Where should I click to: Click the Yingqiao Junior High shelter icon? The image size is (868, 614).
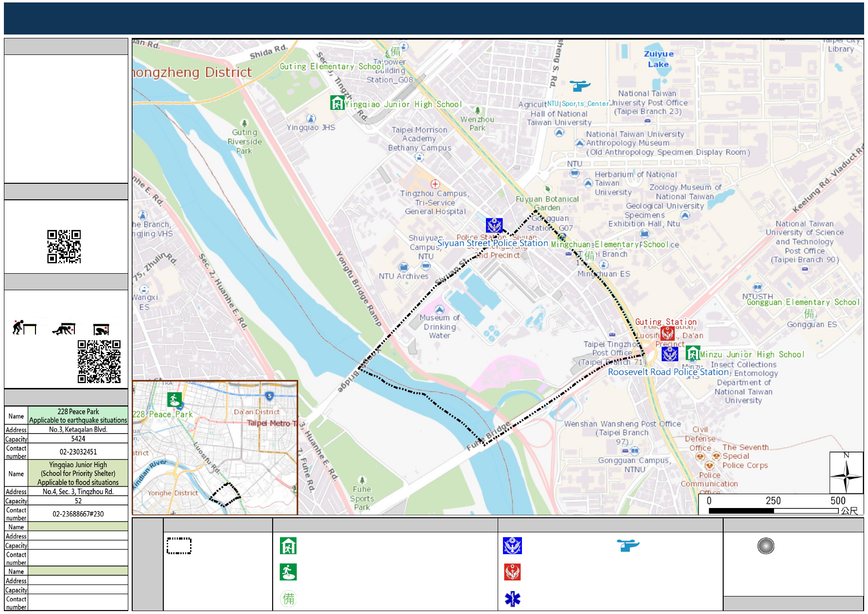point(337,103)
